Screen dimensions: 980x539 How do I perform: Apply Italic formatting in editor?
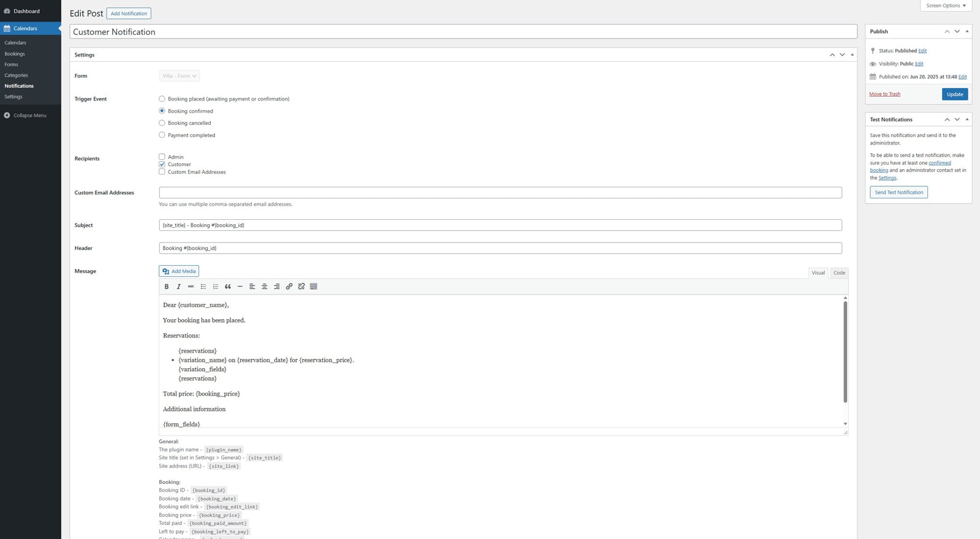click(x=179, y=287)
